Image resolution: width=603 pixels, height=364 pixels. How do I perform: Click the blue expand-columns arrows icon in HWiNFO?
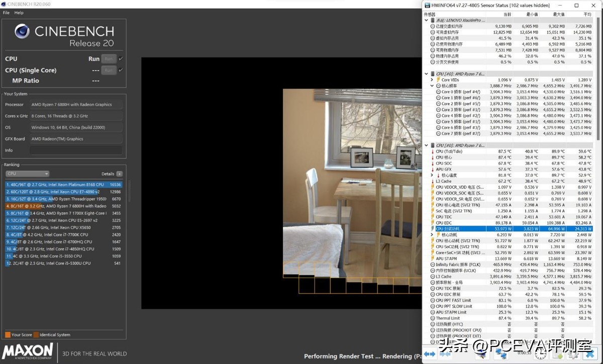[430, 354]
